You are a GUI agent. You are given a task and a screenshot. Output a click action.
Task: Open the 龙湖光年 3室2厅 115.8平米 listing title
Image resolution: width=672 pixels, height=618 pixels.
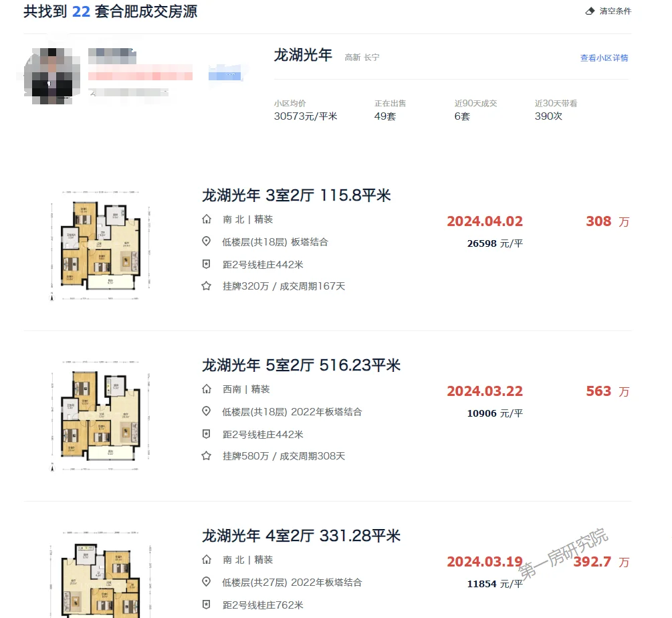296,195
